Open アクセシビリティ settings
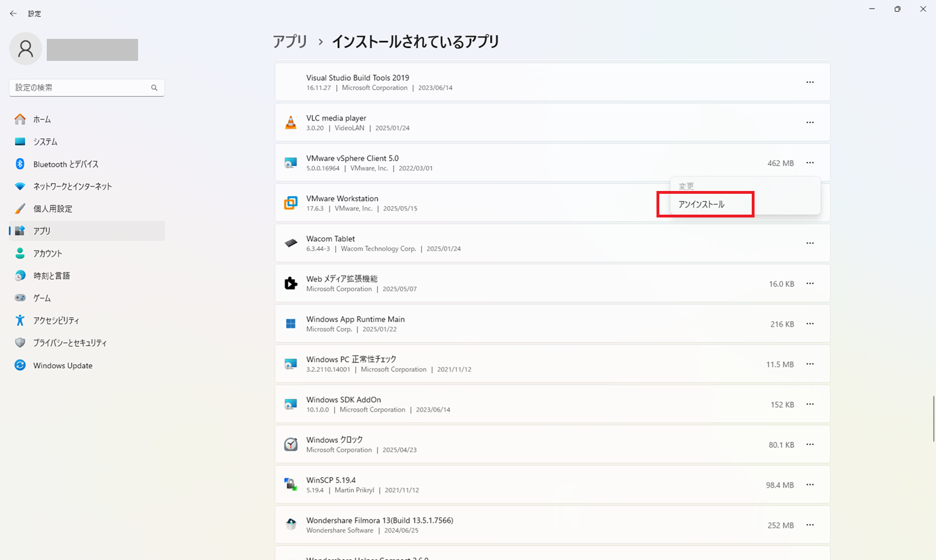Viewport: 936px width, 560px height. coord(87,321)
